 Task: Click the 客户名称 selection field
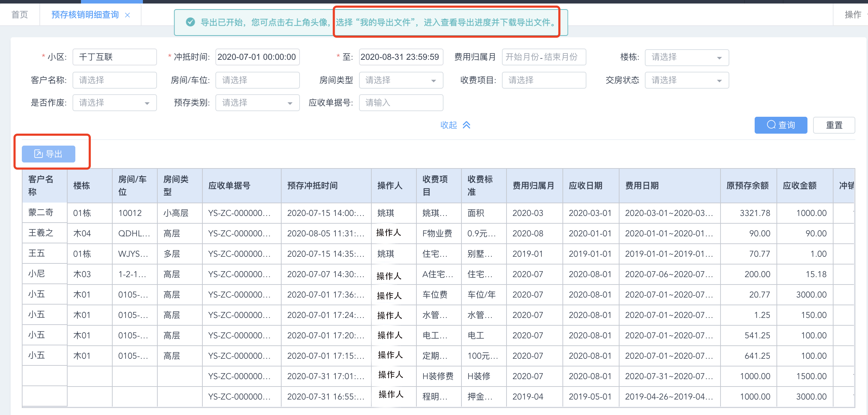coord(115,80)
